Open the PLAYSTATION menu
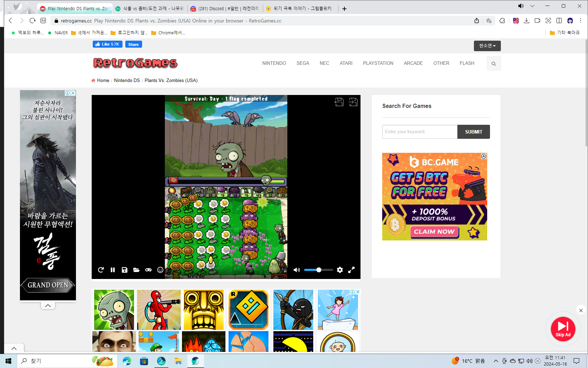The width and height of the screenshot is (588, 368). pyautogui.click(x=378, y=63)
